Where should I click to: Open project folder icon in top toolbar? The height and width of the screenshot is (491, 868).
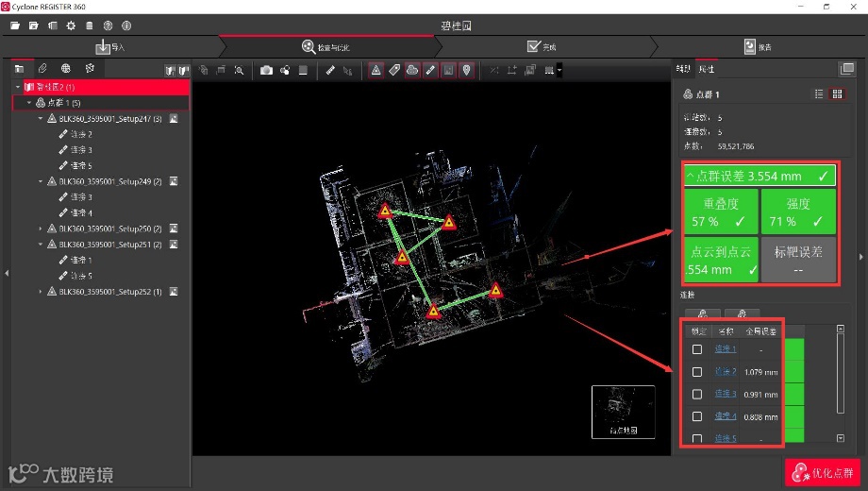[15, 25]
